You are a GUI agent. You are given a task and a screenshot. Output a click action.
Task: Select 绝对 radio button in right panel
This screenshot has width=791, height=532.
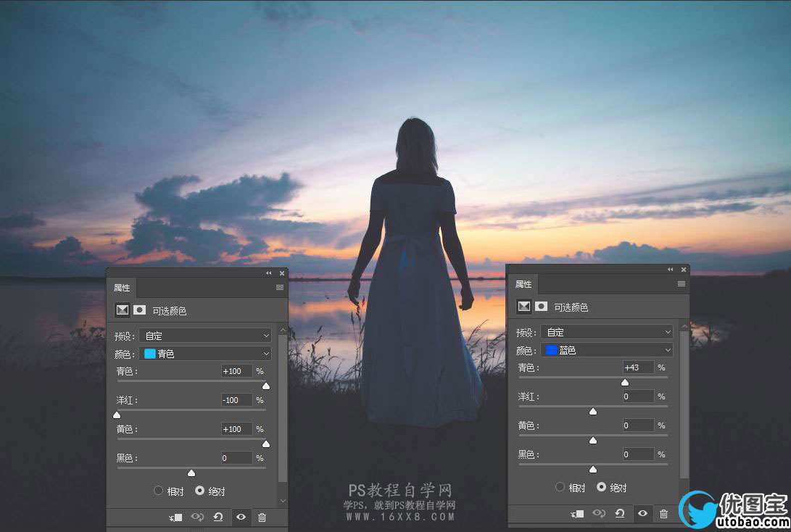(x=601, y=487)
